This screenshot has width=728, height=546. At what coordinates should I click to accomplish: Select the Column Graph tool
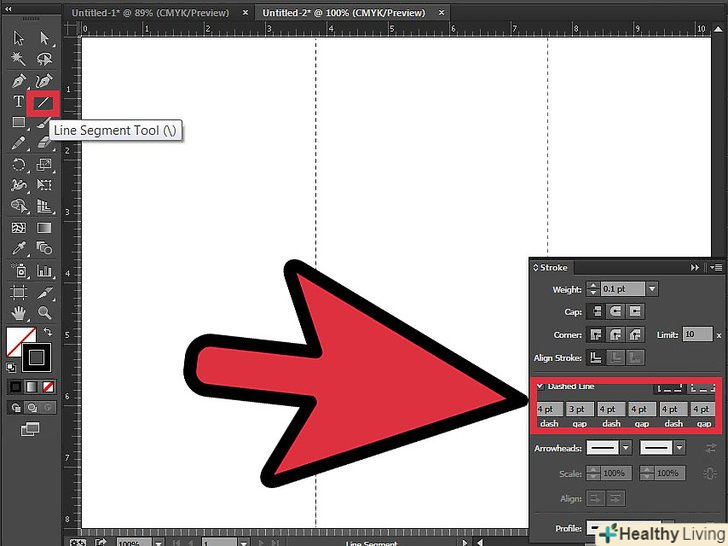[44, 271]
